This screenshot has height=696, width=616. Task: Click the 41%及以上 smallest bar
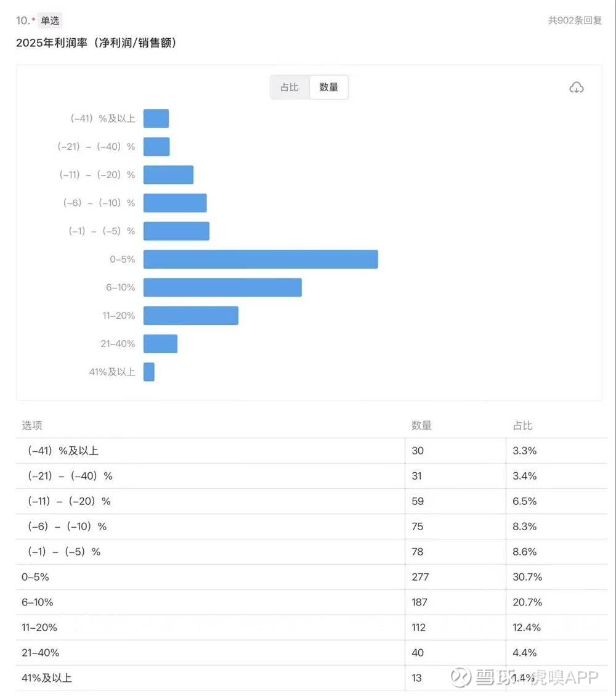tap(149, 372)
